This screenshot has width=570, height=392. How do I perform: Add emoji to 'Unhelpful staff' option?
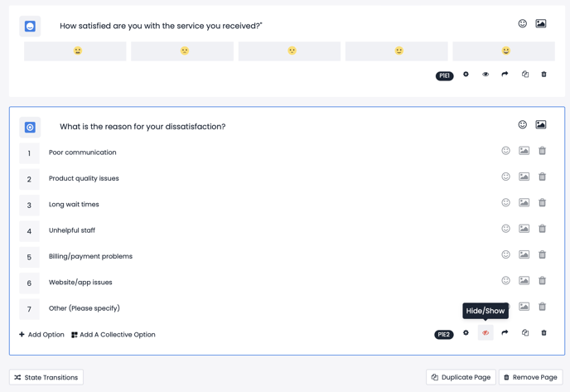(505, 229)
